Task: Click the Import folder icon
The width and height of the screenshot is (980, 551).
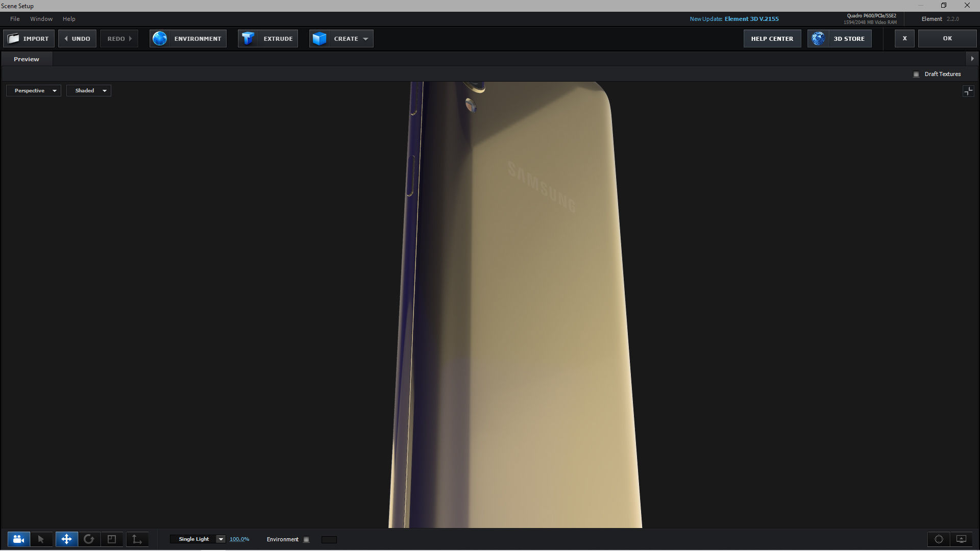Action: [x=14, y=39]
